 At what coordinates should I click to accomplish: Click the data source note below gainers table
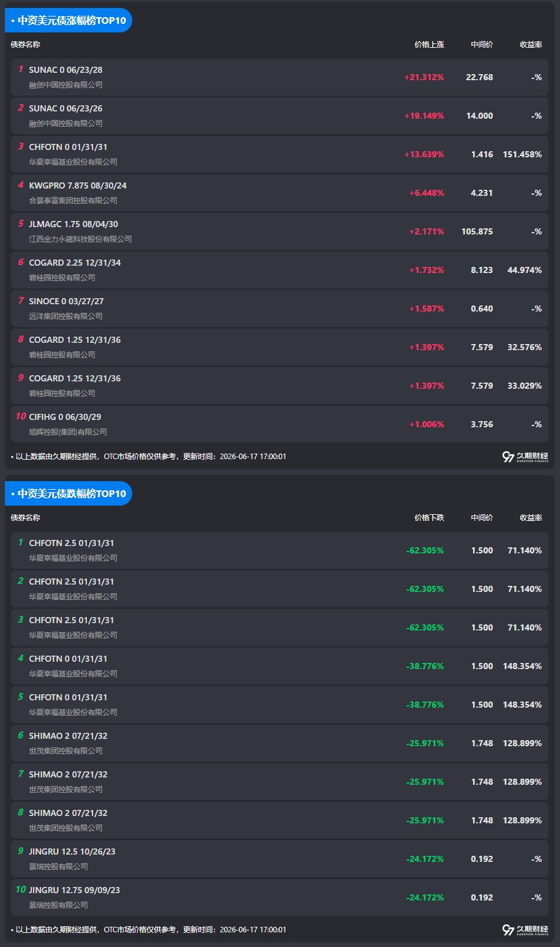(149, 457)
